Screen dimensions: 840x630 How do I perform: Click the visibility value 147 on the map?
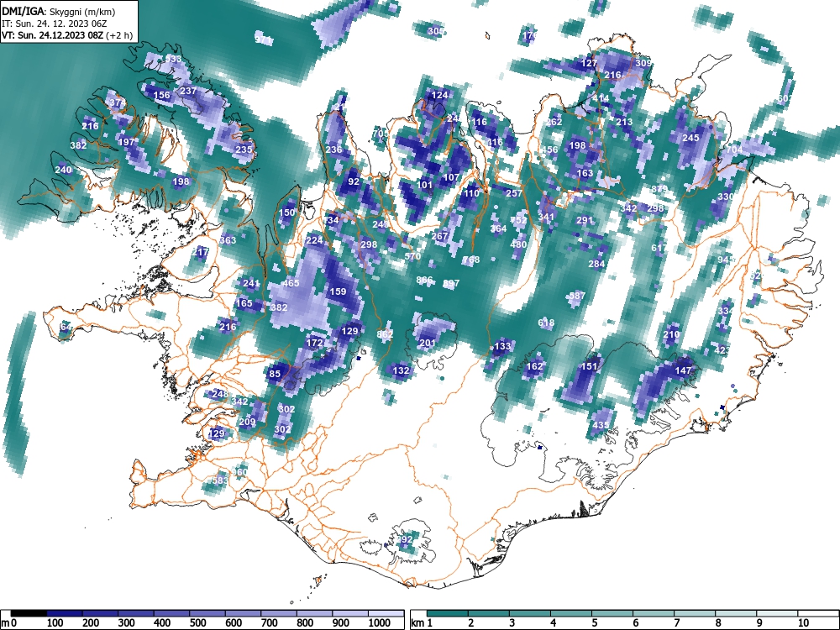click(x=683, y=370)
